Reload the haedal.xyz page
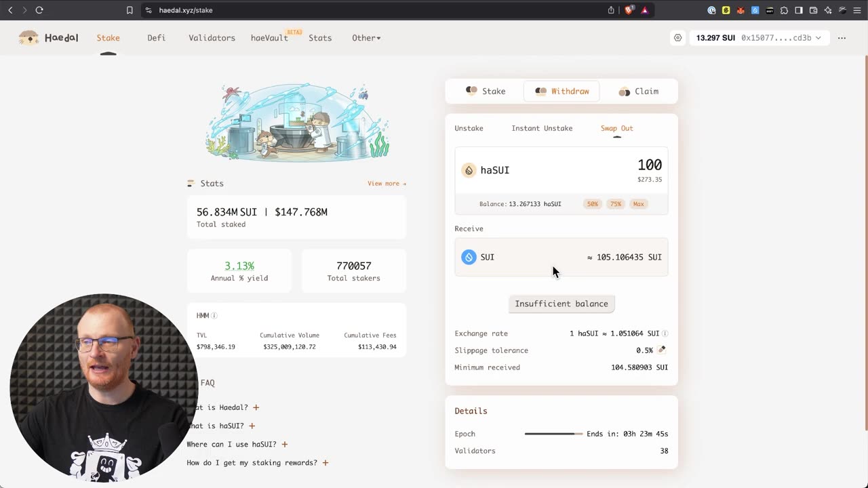Viewport: 868px width, 488px height. 39,10
